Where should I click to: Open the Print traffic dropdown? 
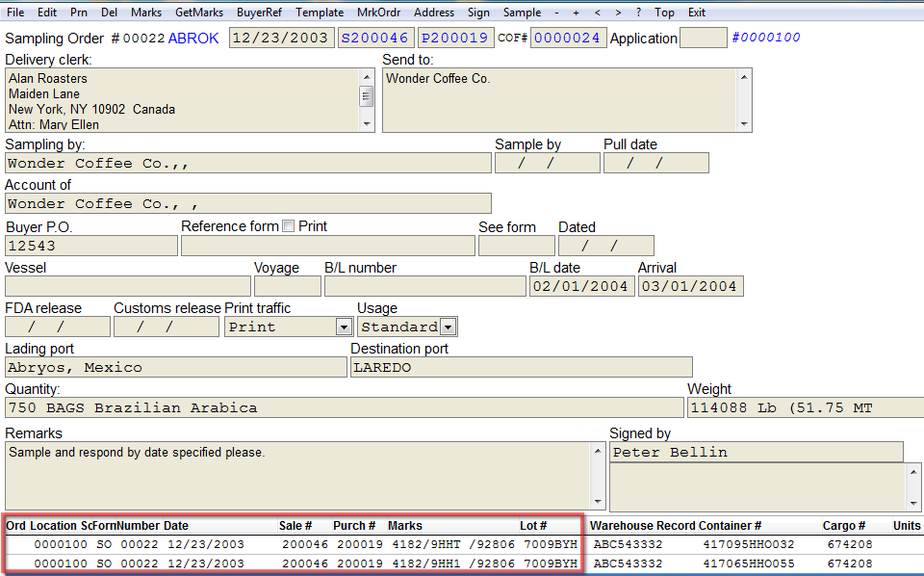pyautogui.click(x=344, y=327)
